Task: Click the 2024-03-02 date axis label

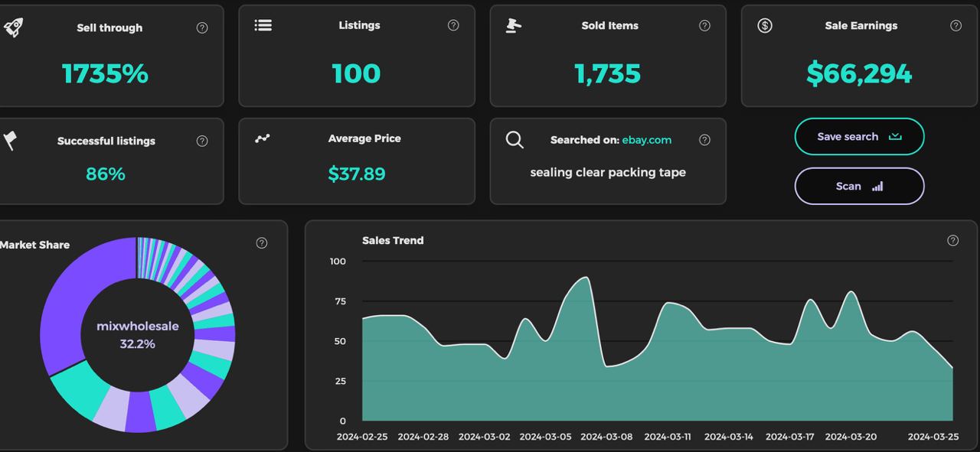Action: (484, 437)
